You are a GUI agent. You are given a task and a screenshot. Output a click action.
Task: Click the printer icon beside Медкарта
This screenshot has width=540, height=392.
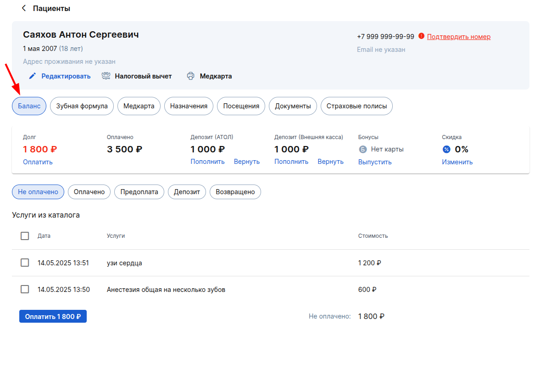coord(190,76)
